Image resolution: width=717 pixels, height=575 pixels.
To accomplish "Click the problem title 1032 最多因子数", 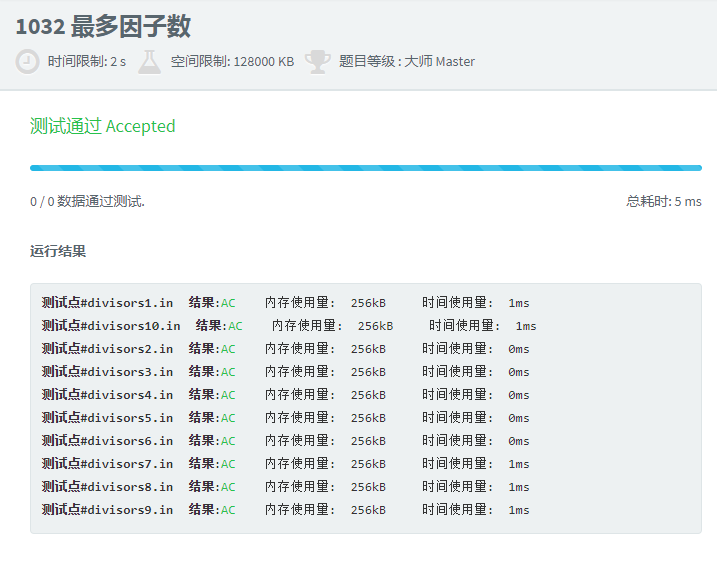I will click(x=103, y=26).
